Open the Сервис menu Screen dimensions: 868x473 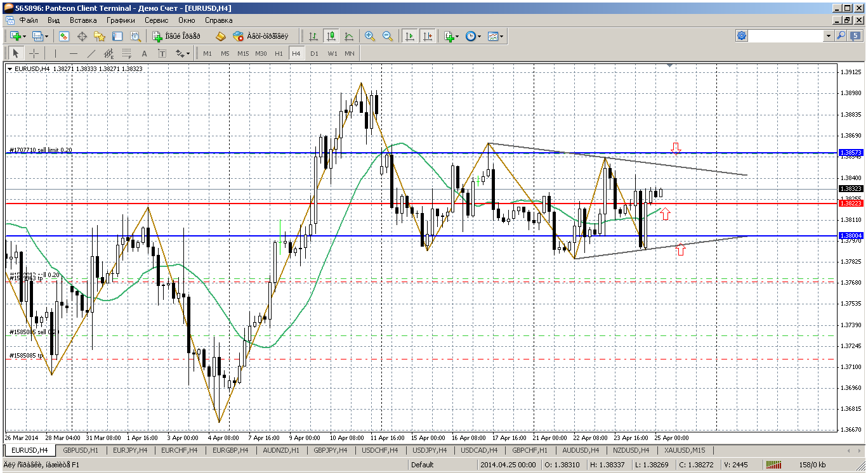coord(156,20)
